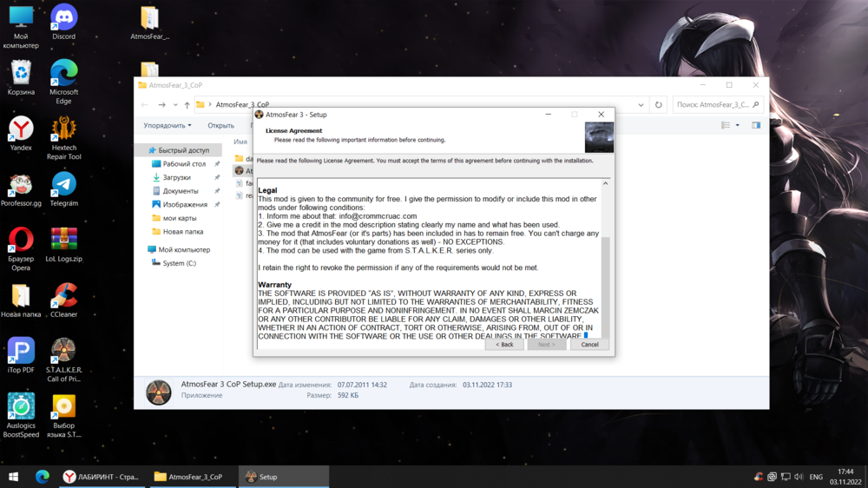Open Hextech Repair Tool shortcut

pyautogui.click(x=63, y=133)
